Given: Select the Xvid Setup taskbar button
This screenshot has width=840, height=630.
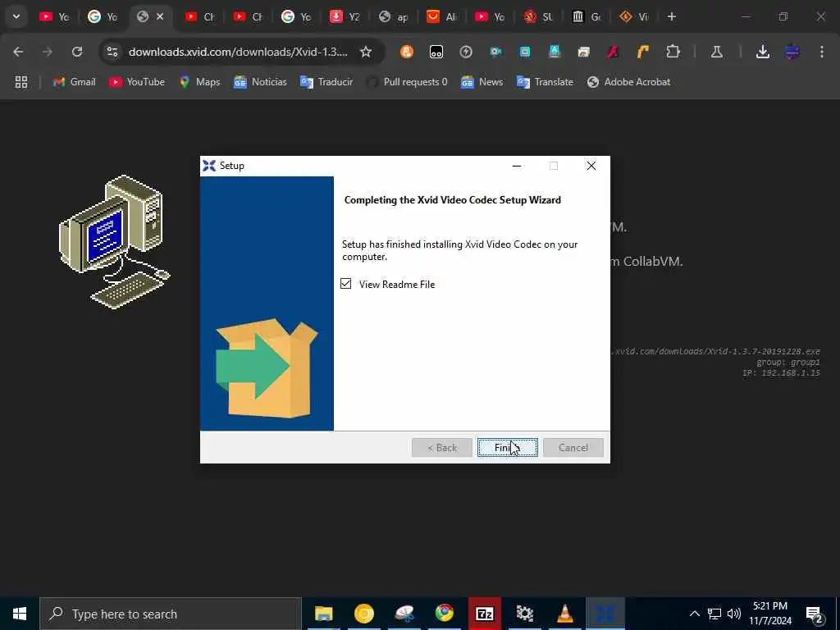Looking at the screenshot, I should click(x=605, y=614).
